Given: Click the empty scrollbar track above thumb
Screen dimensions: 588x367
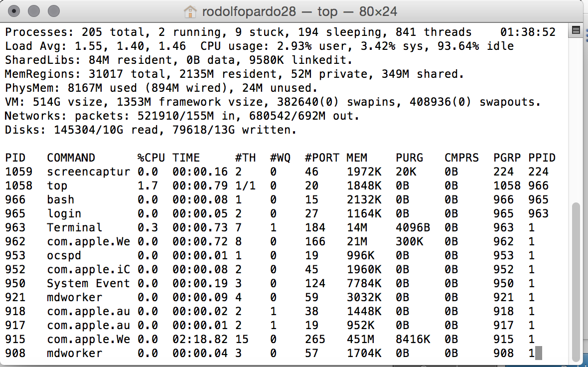Looking at the screenshot, I should tap(576, 120).
